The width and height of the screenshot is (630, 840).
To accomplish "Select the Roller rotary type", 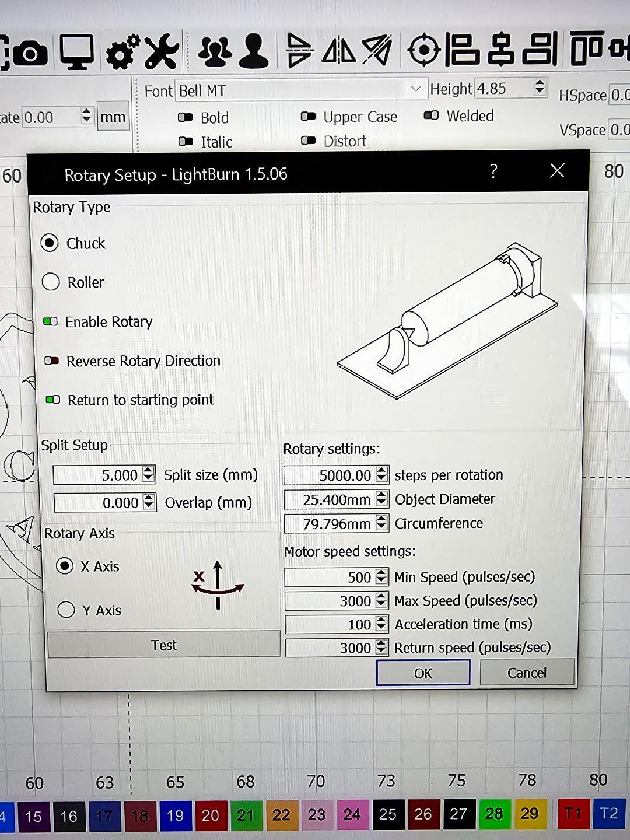I will point(51,282).
